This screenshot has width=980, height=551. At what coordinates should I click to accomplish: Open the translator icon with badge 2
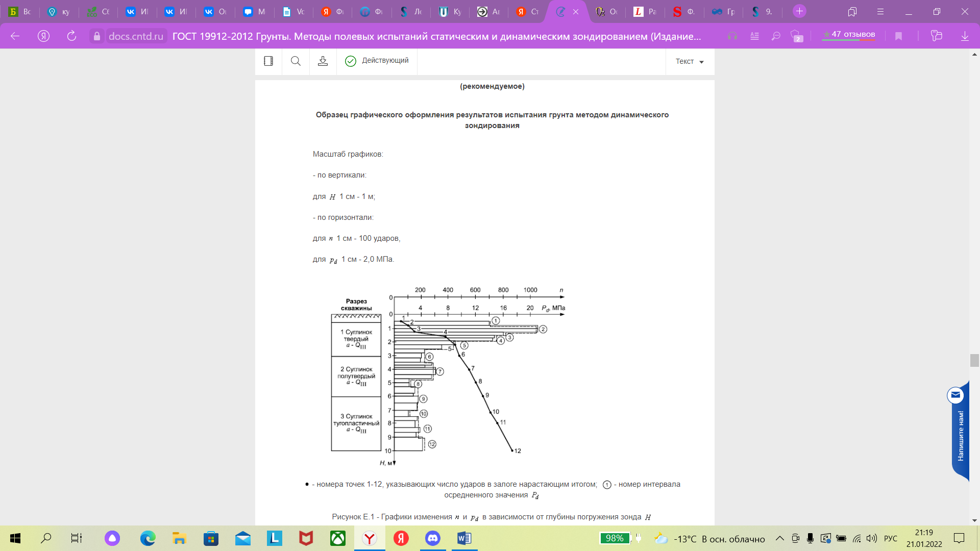click(797, 36)
